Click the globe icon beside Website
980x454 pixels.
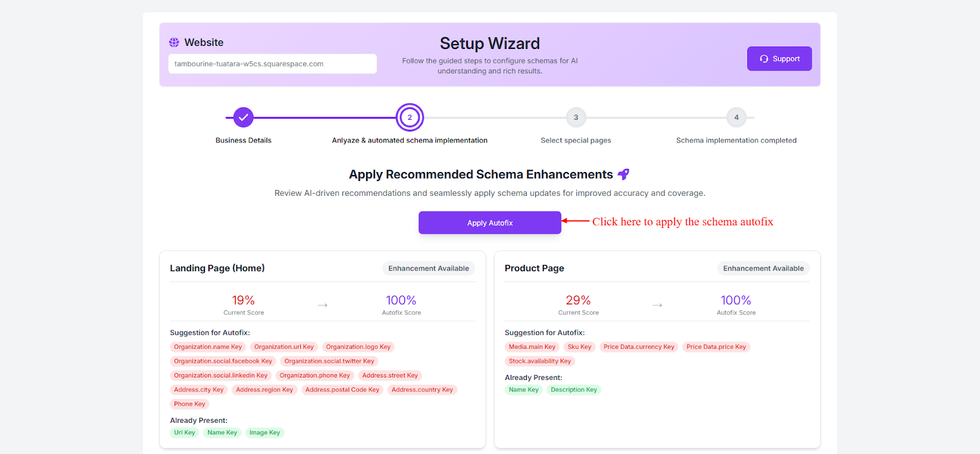174,42
